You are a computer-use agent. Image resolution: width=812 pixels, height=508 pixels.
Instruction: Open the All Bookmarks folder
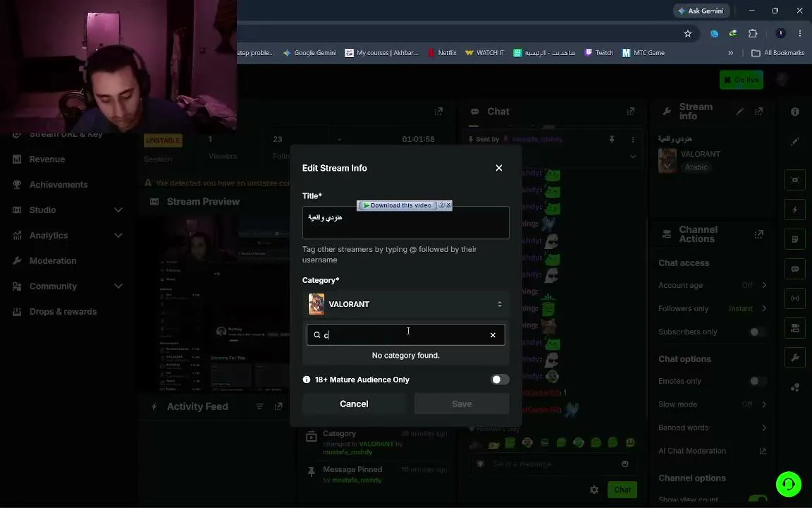point(778,53)
